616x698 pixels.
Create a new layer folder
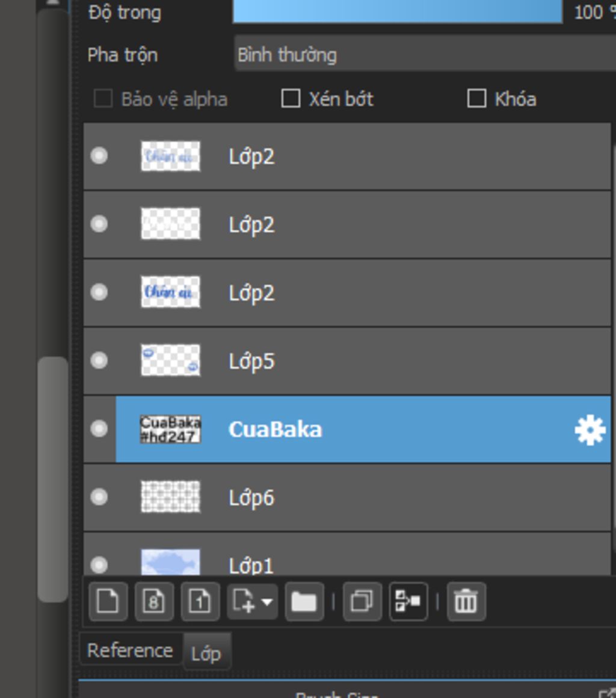pyautogui.click(x=304, y=601)
